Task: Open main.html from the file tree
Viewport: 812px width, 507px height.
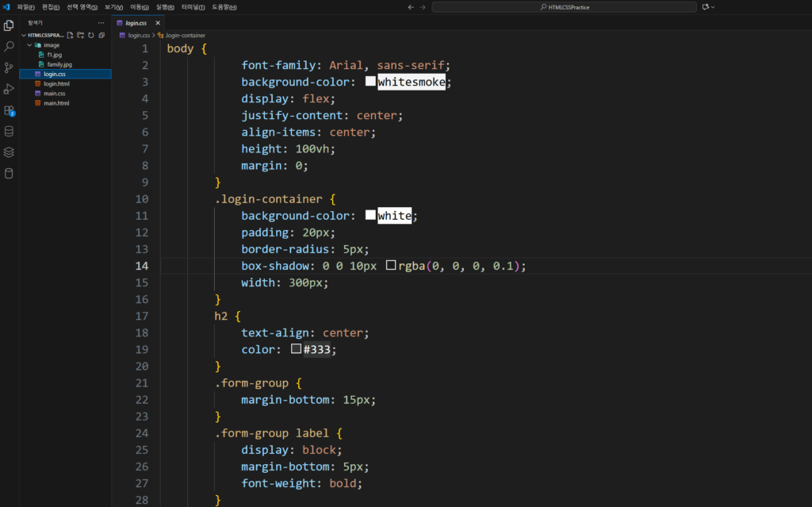Action: 56,103
